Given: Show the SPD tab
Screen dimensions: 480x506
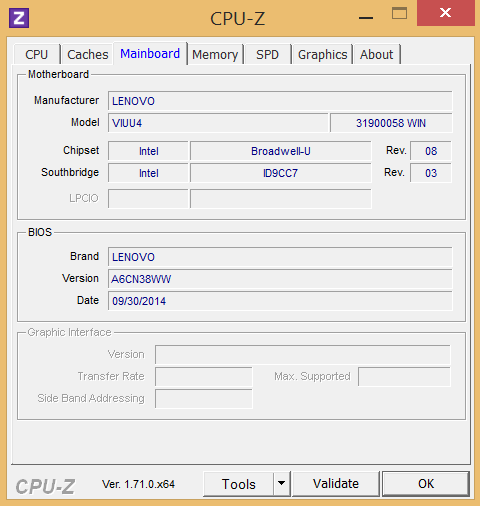Looking at the screenshot, I should (267, 54).
